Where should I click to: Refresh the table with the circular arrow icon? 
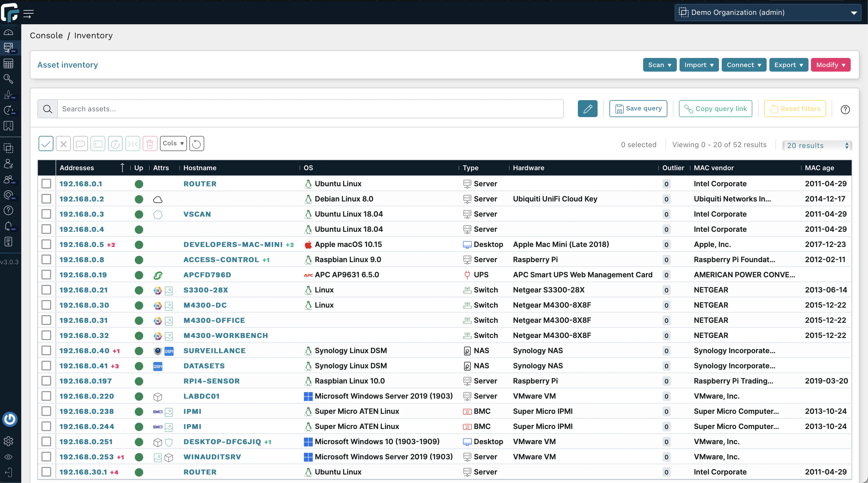(x=196, y=143)
